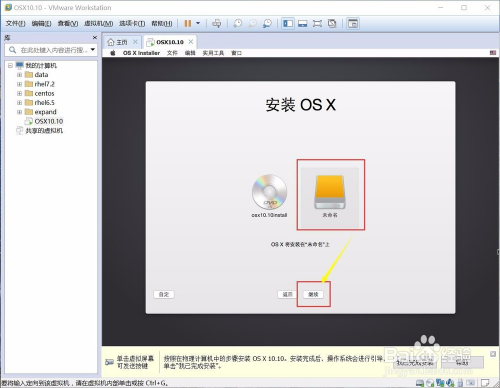Open the 查看(V) menu
This screenshot has height=388, width=500.
68,23
